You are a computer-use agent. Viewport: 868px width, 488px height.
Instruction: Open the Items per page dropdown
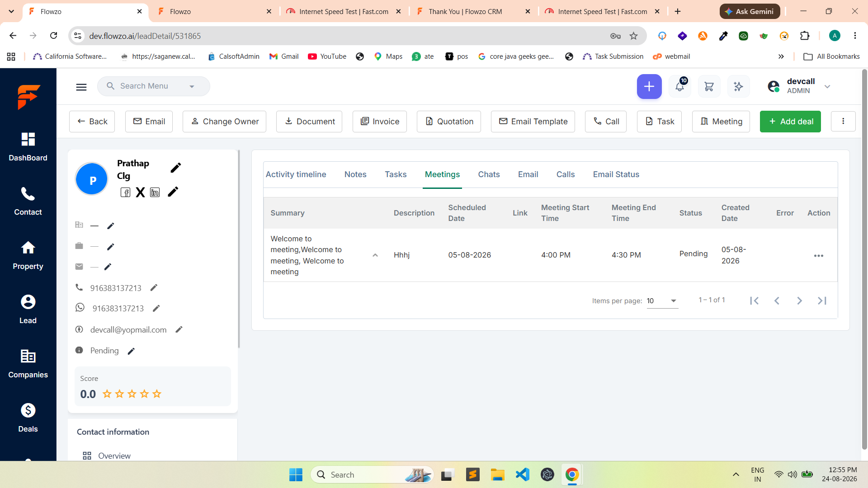[662, 301]
